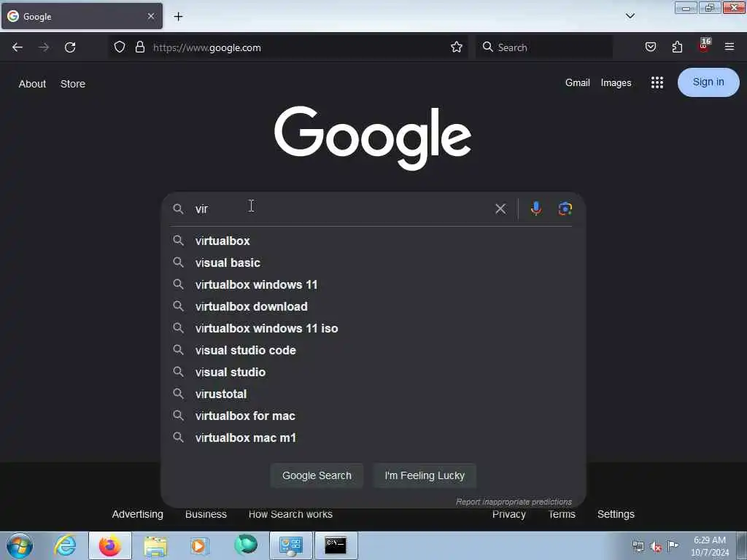This screenshot has height=560, width=747.
Task: Start voice search with the microphone
Action: point(536,209)
